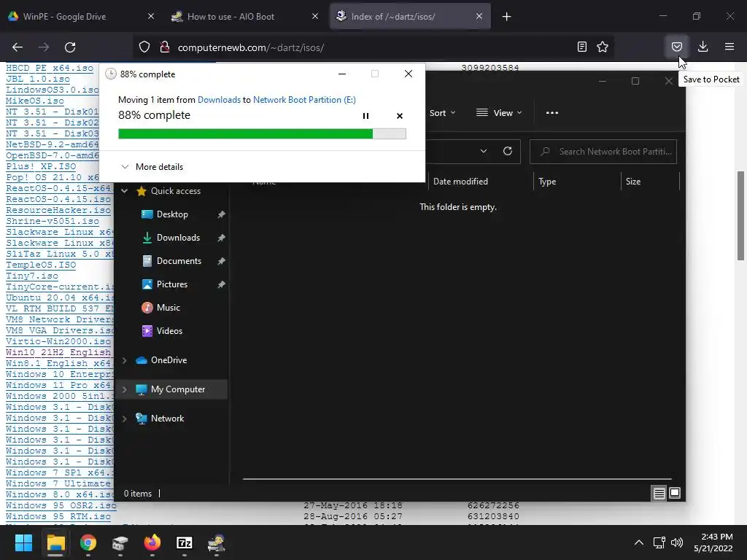Unpin Desktop using its pin icon
This screenshot has height=560, width=747.
pos(221,215)
